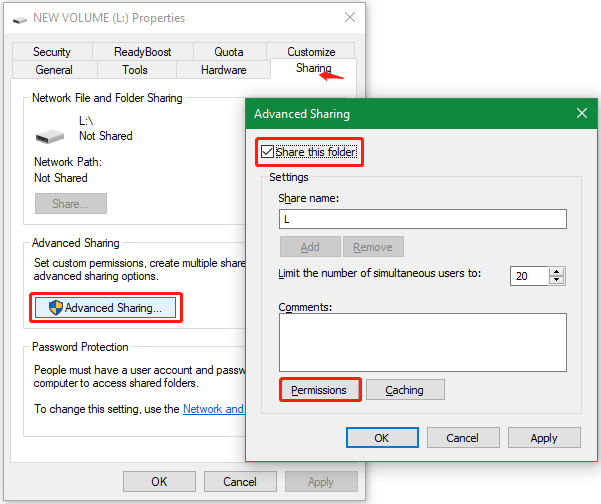
Task: Toggle the Share this folder checkbox
Action: click(x=267, y=152)
